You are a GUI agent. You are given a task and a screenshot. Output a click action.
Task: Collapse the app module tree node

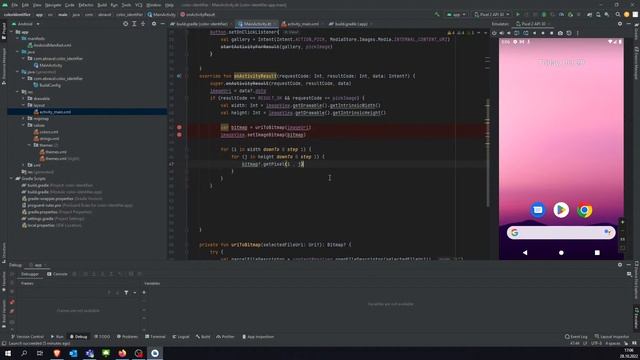12,32
